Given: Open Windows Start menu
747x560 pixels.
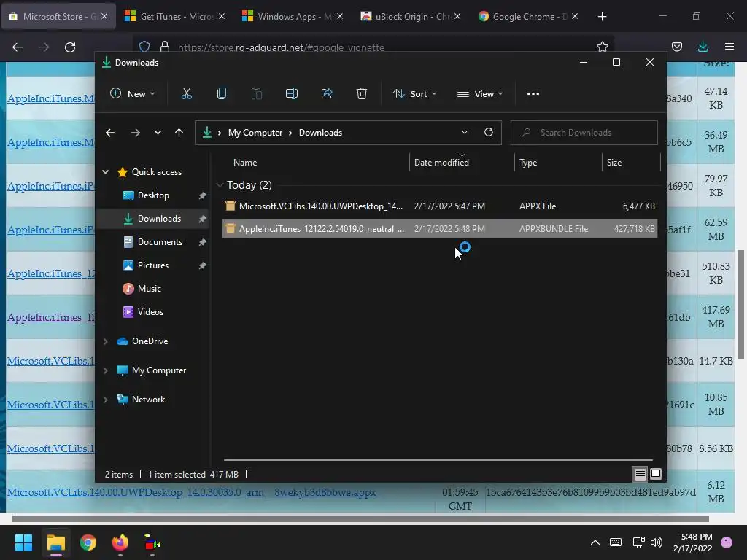Looking at the screenshot, I should pos(23,542).
